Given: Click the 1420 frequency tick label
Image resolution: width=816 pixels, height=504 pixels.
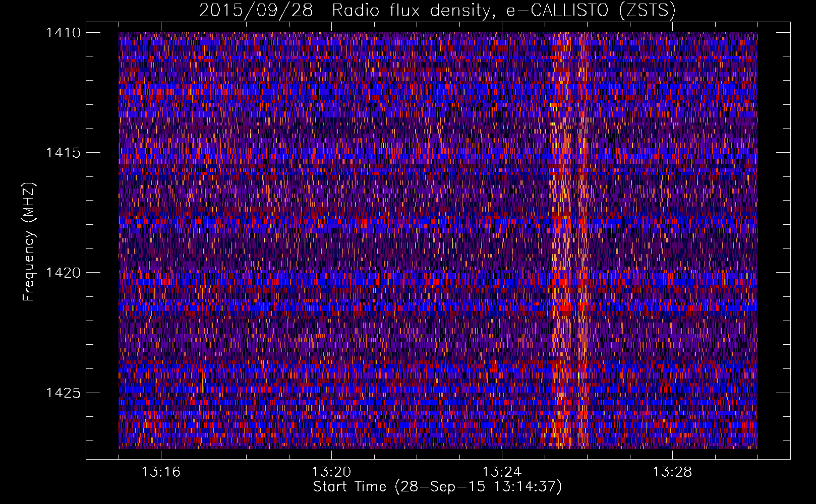Looking at the screenshot, I should [x=63, y=273].
